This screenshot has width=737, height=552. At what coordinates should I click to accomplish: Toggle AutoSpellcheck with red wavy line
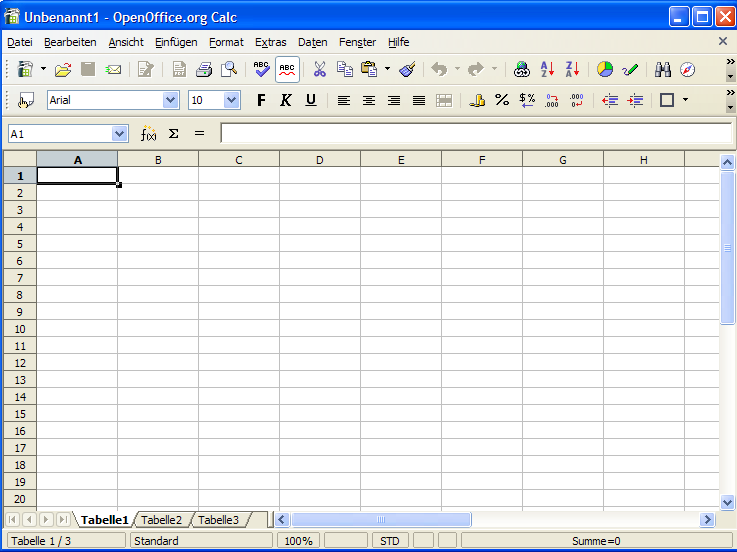click(x=287, y=70)
